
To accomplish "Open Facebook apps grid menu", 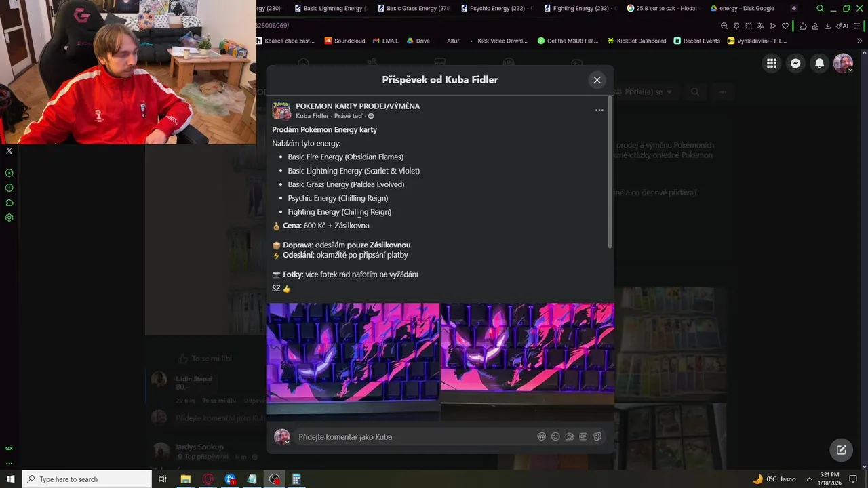I will click(772, 63).
